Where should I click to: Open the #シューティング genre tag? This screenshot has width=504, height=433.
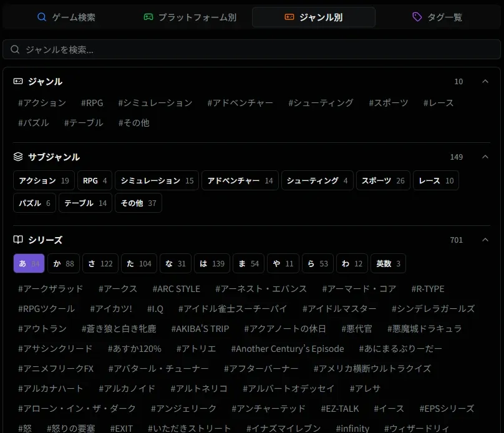[x=321, y=103]
